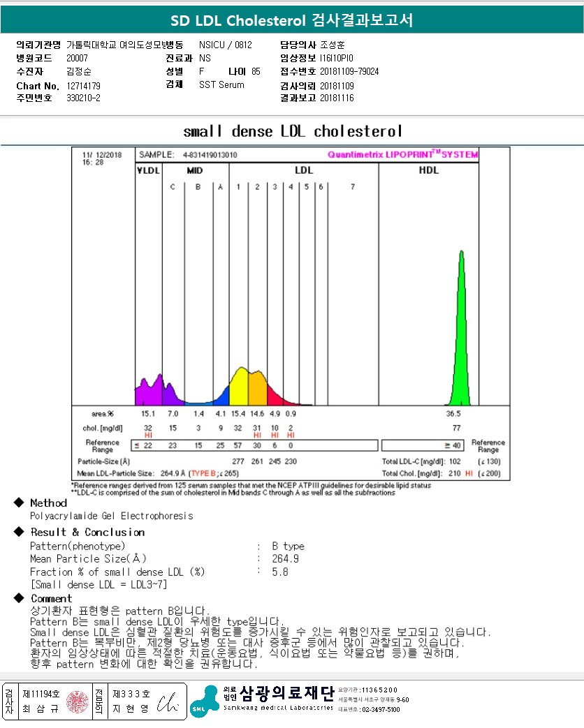Click 삼광의료재단 foundation name
Image resolution: width=584 pixels, height=728 pixels.
[286, 694]
